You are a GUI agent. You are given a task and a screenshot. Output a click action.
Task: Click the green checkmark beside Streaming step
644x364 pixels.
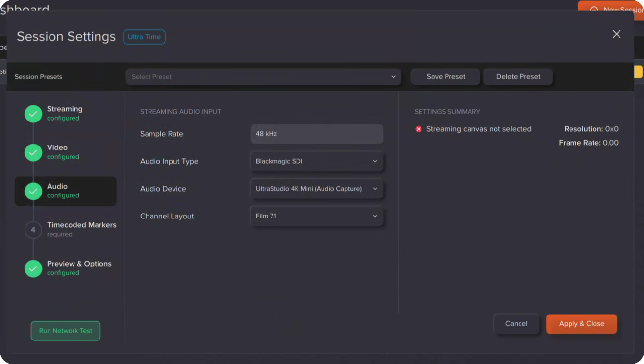33,114
